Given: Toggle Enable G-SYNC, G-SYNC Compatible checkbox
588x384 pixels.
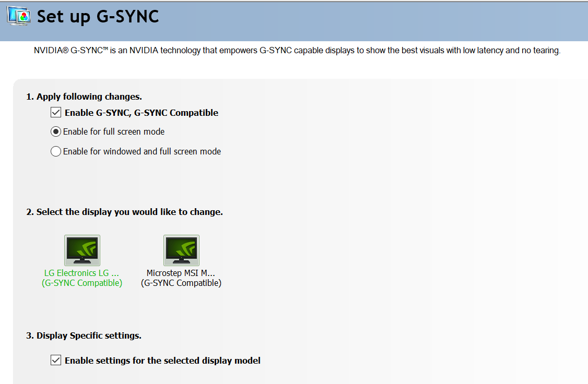Looking at the screenshot, I should pyautogui.click(x=56, y=112).
